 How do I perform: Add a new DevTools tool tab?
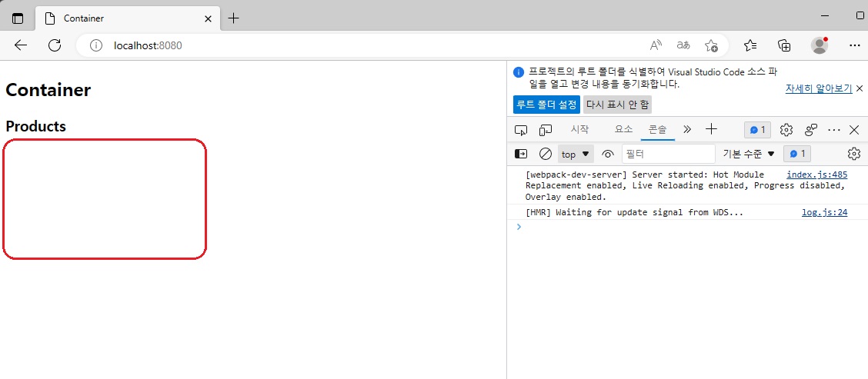711,129
